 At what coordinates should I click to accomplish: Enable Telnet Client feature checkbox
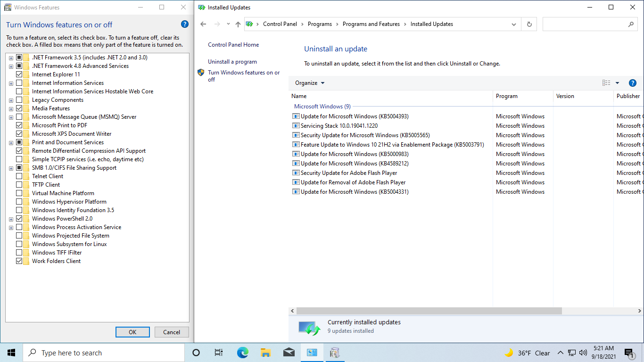19,176
